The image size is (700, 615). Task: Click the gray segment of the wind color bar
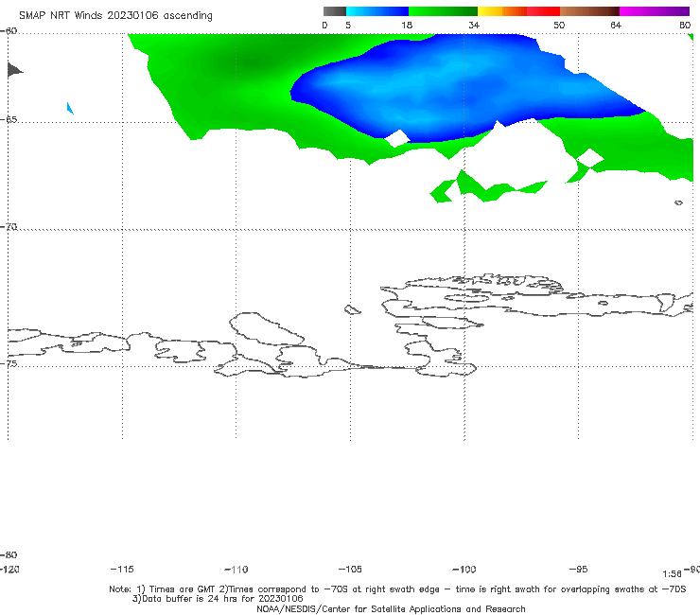pyautogui.click(x=335, y=11)
